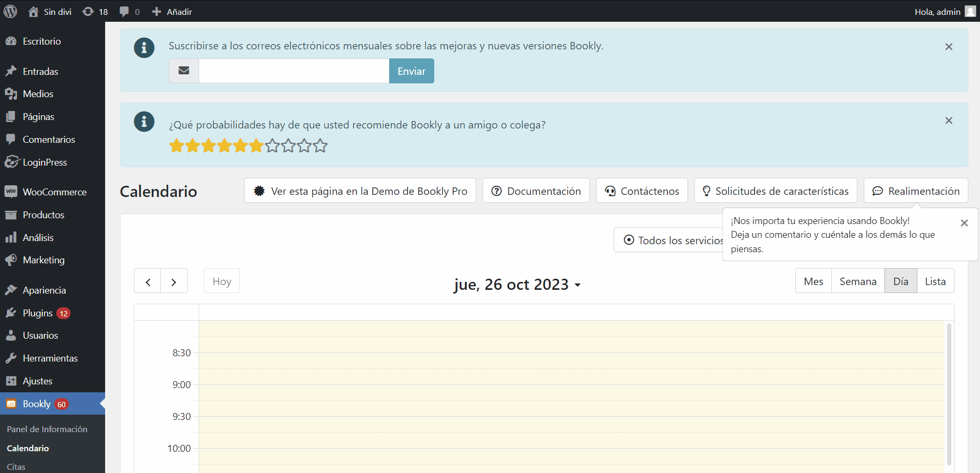Click the email subscription input field
Viewport: 980px width, 473px height.
[294, 71]
